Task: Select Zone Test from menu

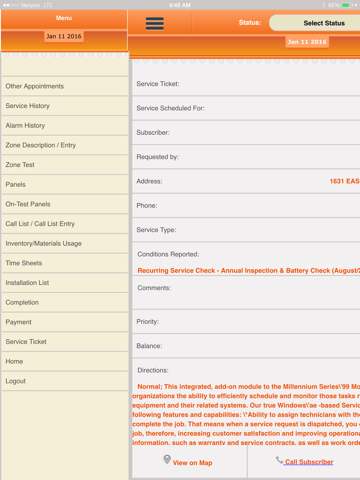Action: pos(65,165)
